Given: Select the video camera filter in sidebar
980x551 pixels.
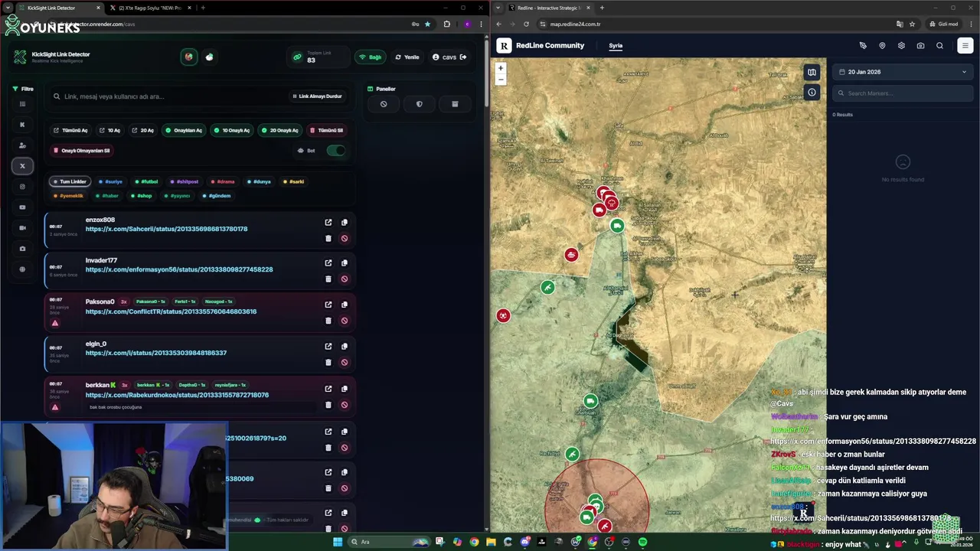Looking at the screenshot, I should click(x=22, y=228).
